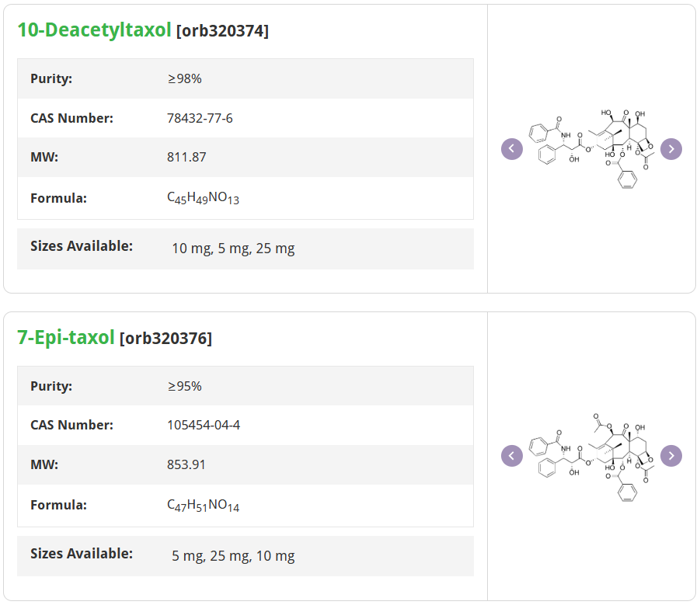The height and width of the screenshot is (605, 700).
Task: Open the 7-Epi-taxol product title link
Action: click(x=66, y=338)
